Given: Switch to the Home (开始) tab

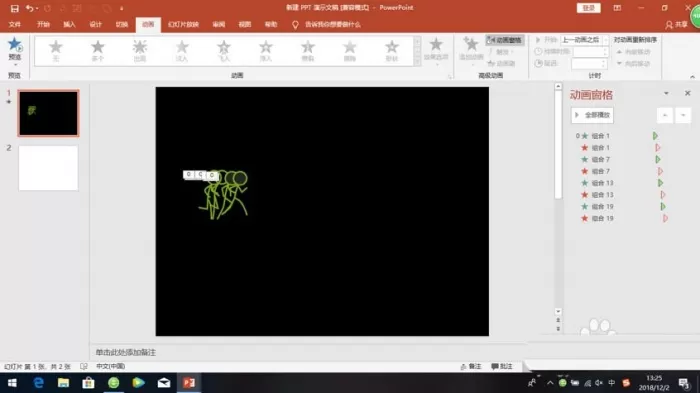Looking at the screenshot, I should (43, 25).
